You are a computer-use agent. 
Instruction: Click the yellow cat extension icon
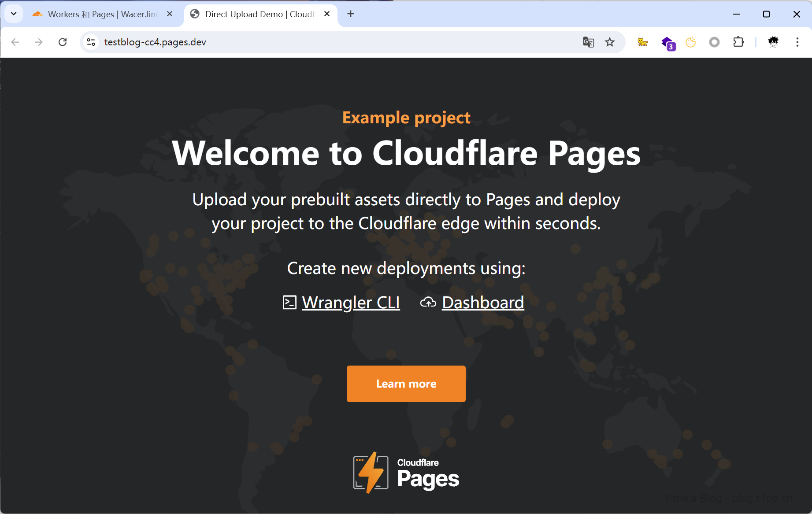(x=643, y=42)
